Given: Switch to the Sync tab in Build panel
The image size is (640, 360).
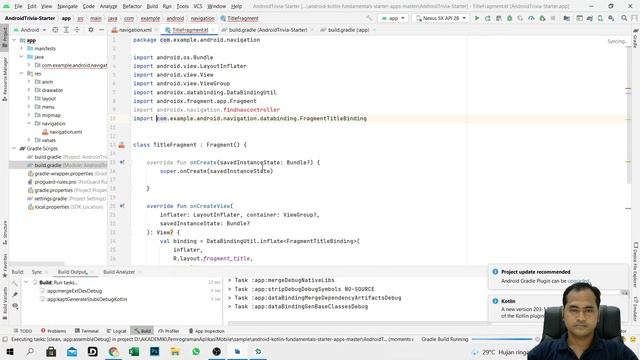Looking at the screenshot, I should pos(36,272).
